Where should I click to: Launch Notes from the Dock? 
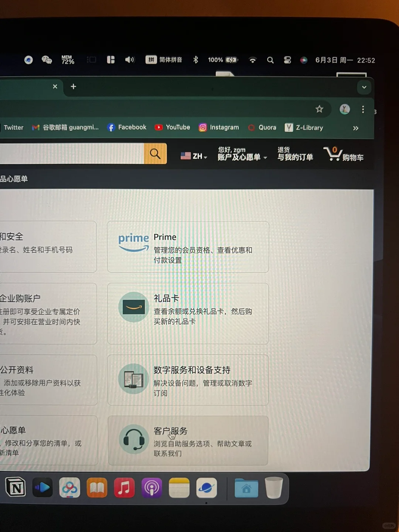pyautogui.click(x=179, y=488)
